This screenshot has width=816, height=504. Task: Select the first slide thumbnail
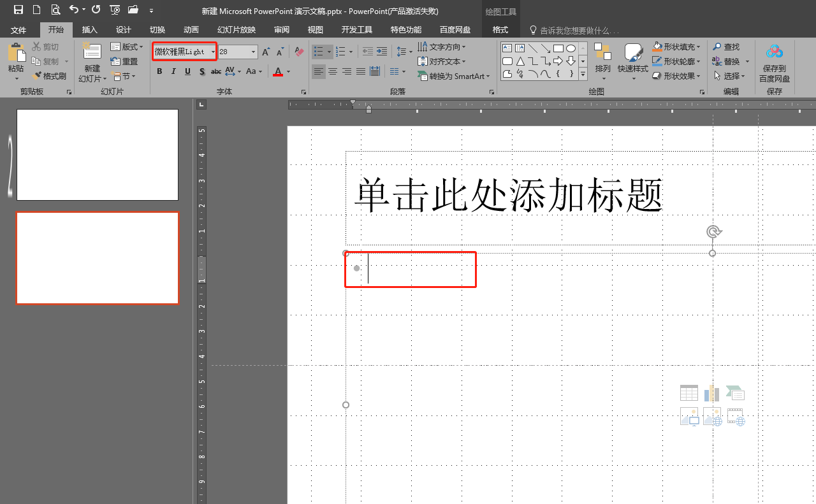[x=98, y=155]
